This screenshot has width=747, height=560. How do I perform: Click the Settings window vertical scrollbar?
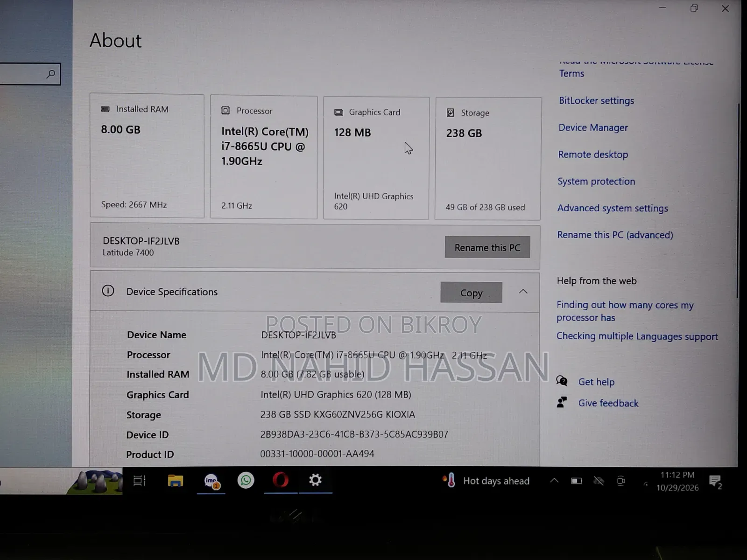(738, 201)
